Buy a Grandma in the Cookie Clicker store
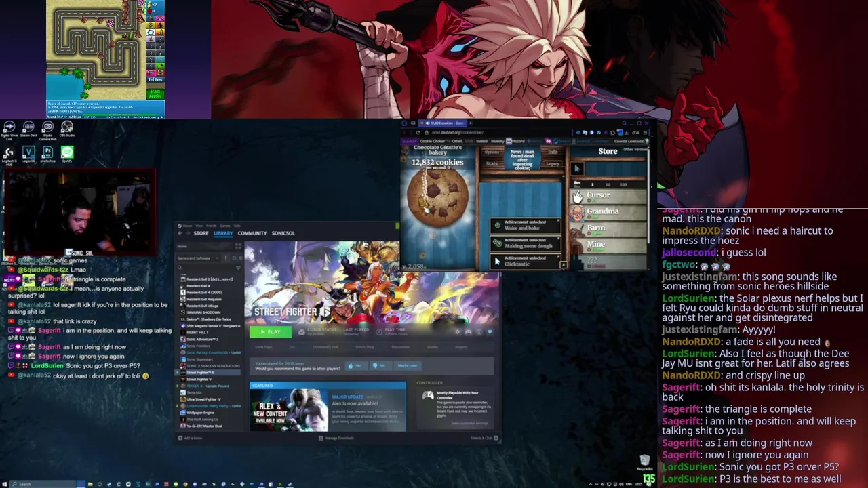 [608, 211]
